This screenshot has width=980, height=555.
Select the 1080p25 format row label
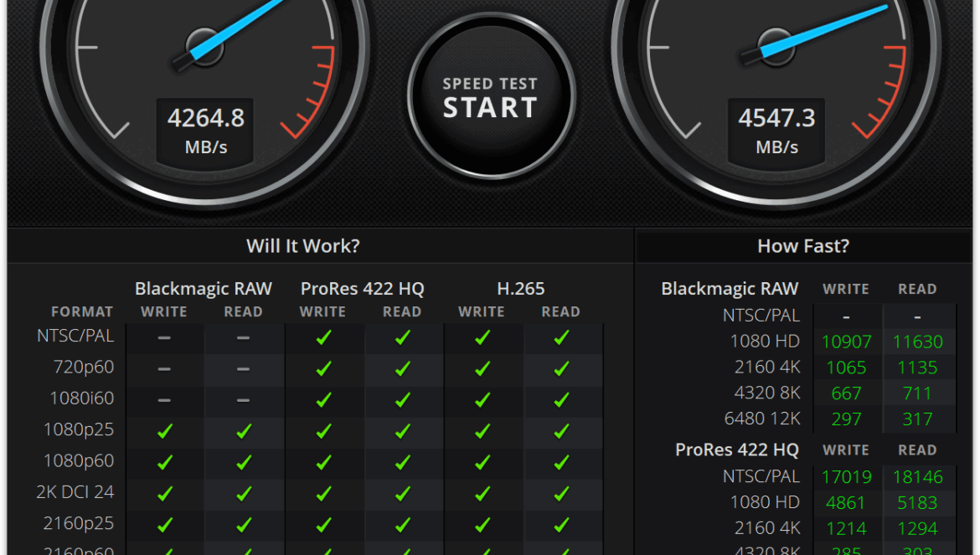(x=79, y=429)
